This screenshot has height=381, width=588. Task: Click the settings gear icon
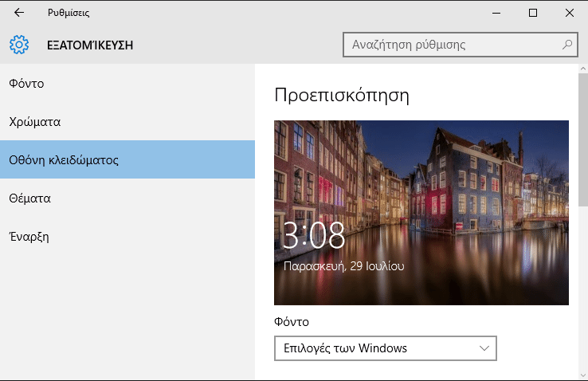tap(19, 45)
